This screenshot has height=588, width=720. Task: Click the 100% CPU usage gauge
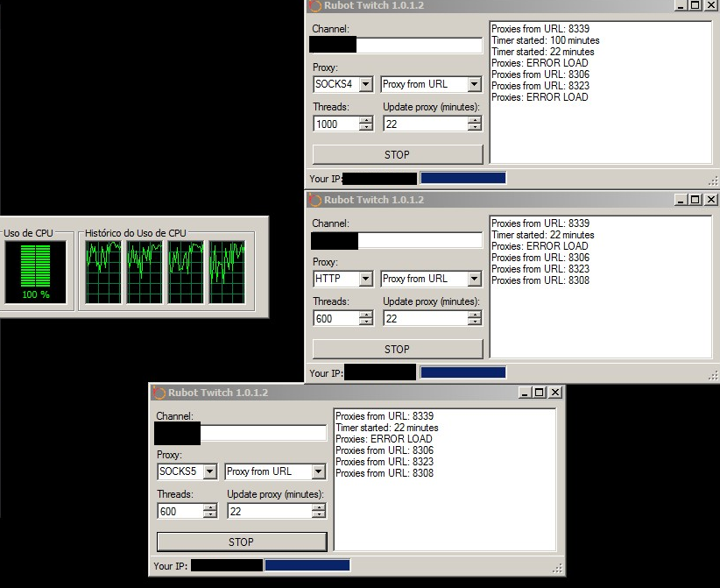tap(35, 272)
